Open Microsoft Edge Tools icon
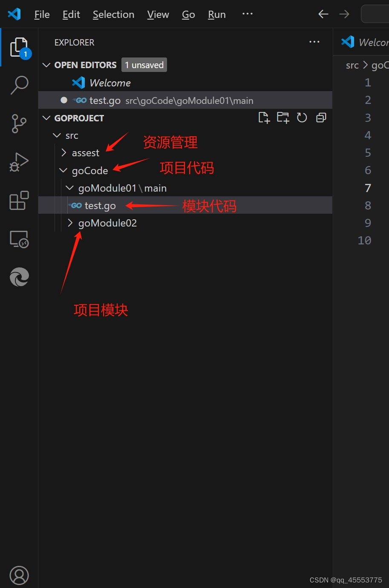The image size is (389, 588). [19, 277]
